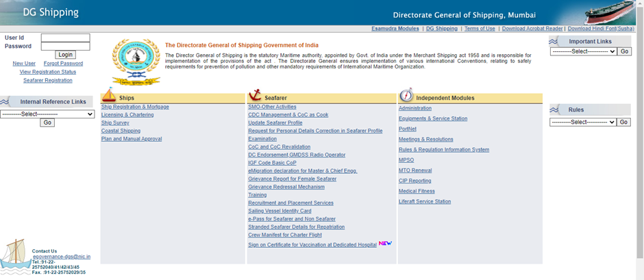
Task: Click Download Acrobat Reader link
Action: click(532, 29)
